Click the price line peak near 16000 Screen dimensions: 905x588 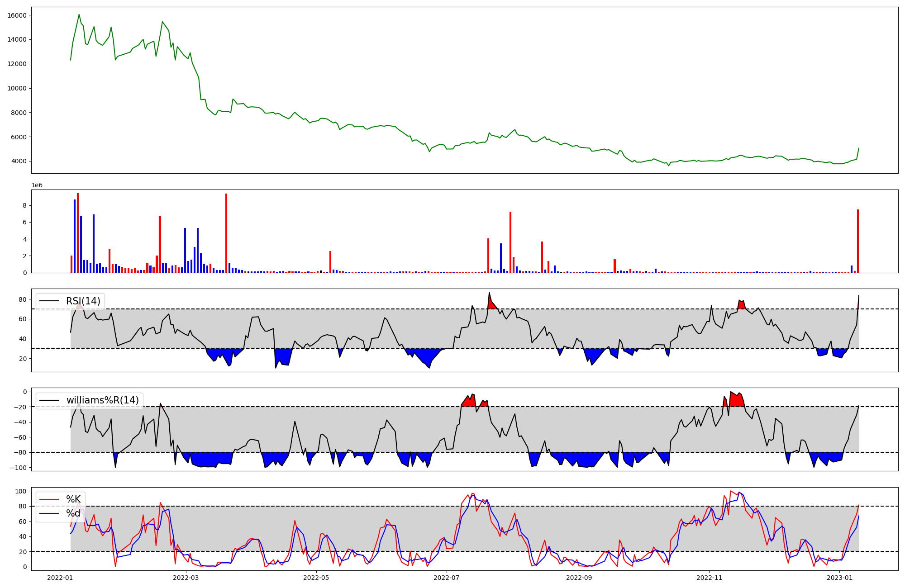pos(79,15)
